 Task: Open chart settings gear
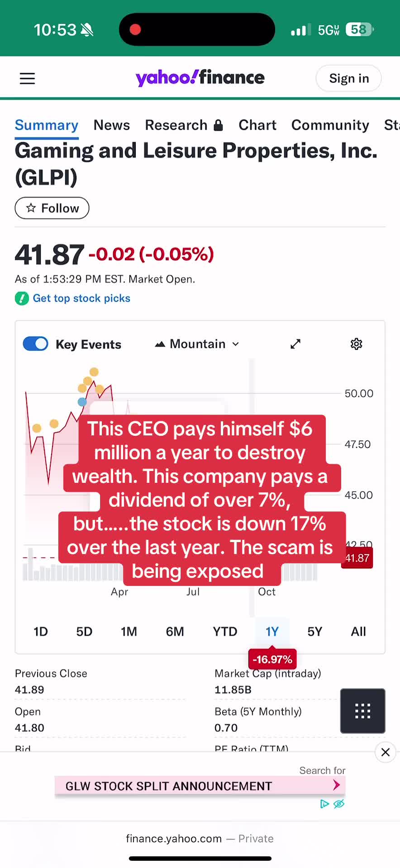(357, 344)
